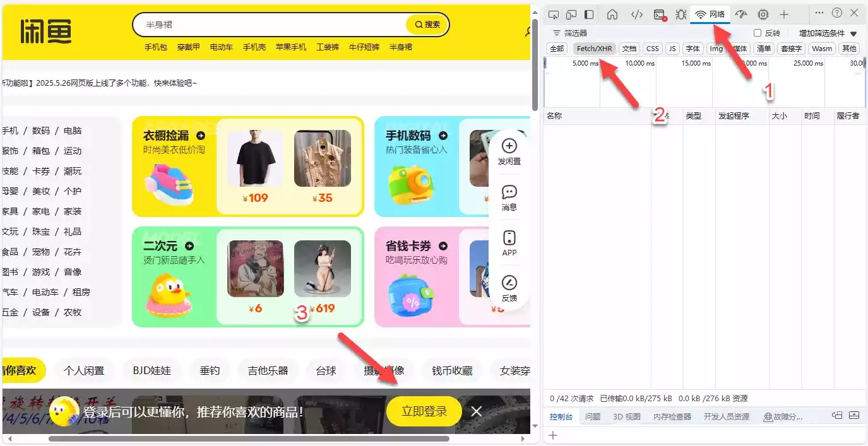Click the inspect element picker icon
The height and width of the screenshot is (446, 868).
554,15
